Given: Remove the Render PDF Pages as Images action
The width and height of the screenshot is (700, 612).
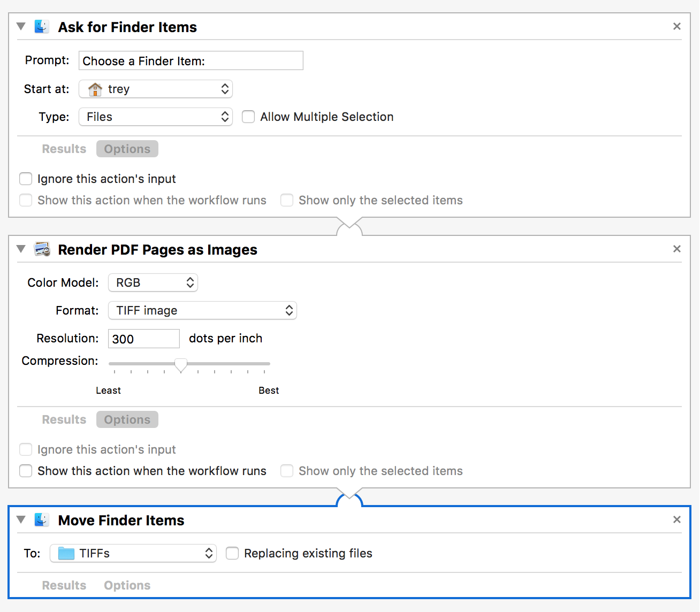Looking at the screenshot, I should 676,249.
